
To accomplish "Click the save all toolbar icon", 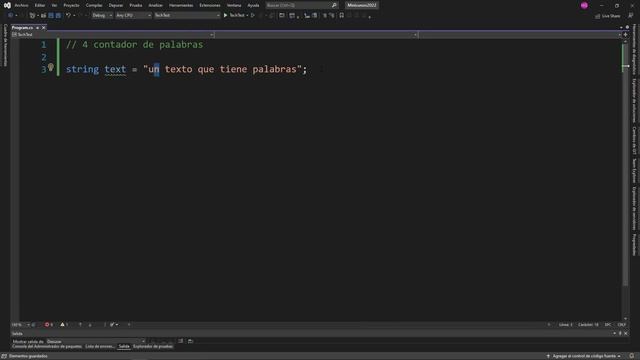I will coord(58,16).
